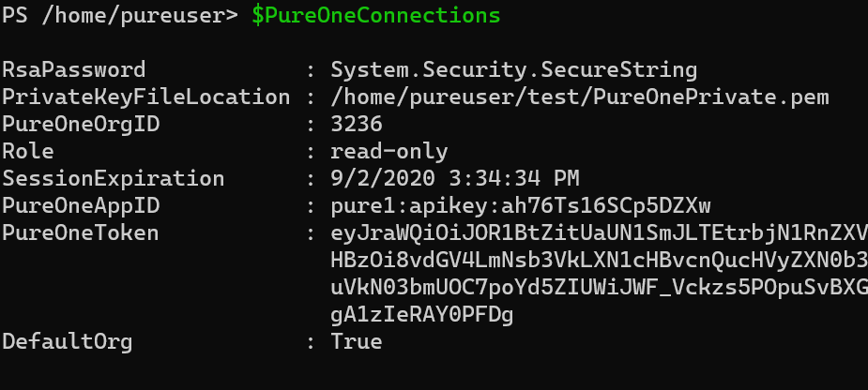Click the token line starting with HBzOi8vdGV4

(599, 261)
